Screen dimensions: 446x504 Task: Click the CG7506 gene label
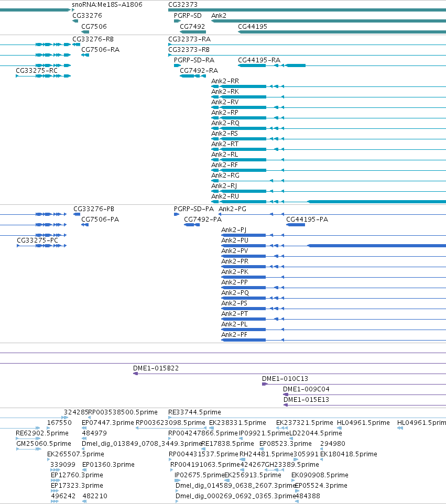94,27
